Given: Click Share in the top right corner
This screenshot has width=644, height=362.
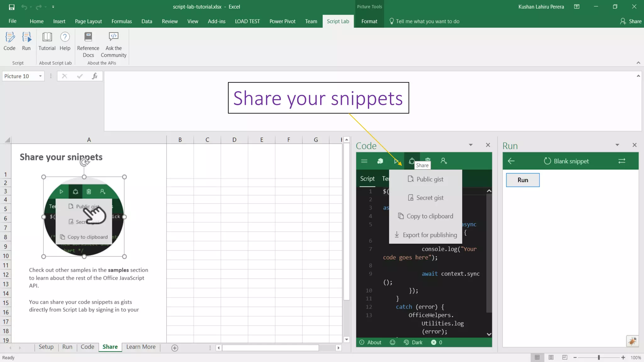Looking at the screenshot, I should click(631, 21).
